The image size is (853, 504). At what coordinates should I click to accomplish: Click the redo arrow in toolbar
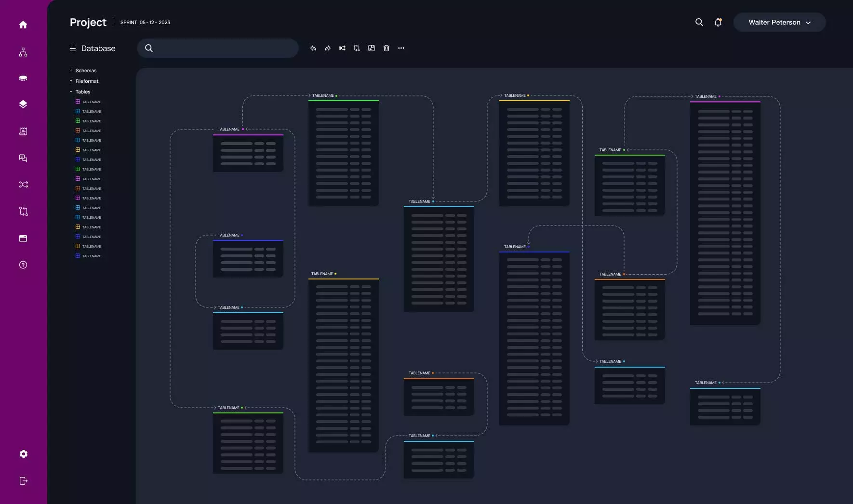click(328, 48)
